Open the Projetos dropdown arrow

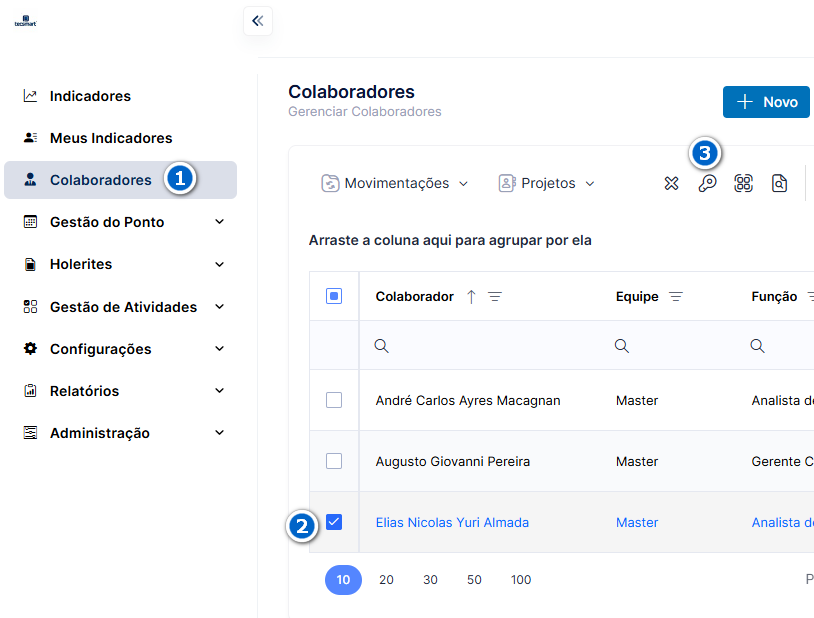click(590, 184)
